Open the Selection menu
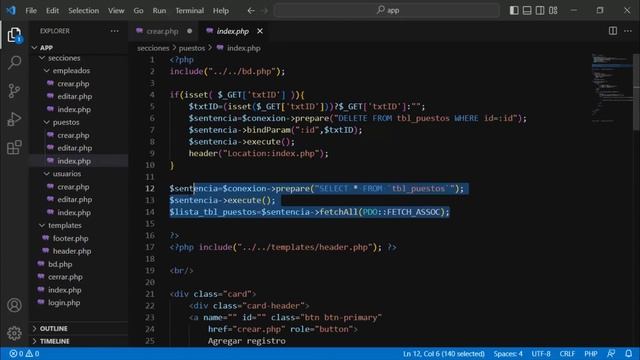Image resolution: width=640 pixels, height=360 pixels. (x=83, y=11)
